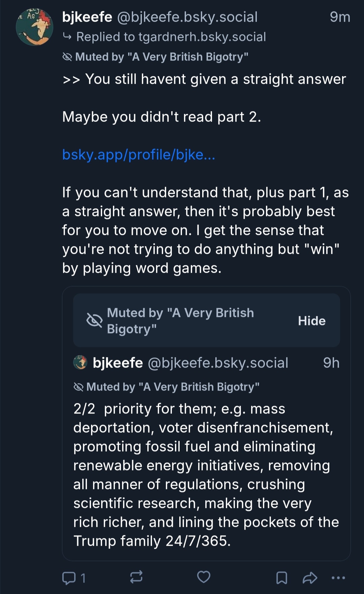Image resolution: width=364 pixels, height=594 pixels.
Task: Open the Replied to tgardnerh.bsky.social link
Action: 171,37
